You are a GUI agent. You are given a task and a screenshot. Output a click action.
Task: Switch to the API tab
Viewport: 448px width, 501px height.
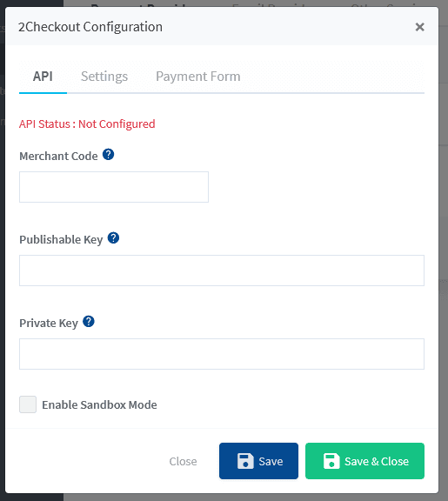point(43,77)
